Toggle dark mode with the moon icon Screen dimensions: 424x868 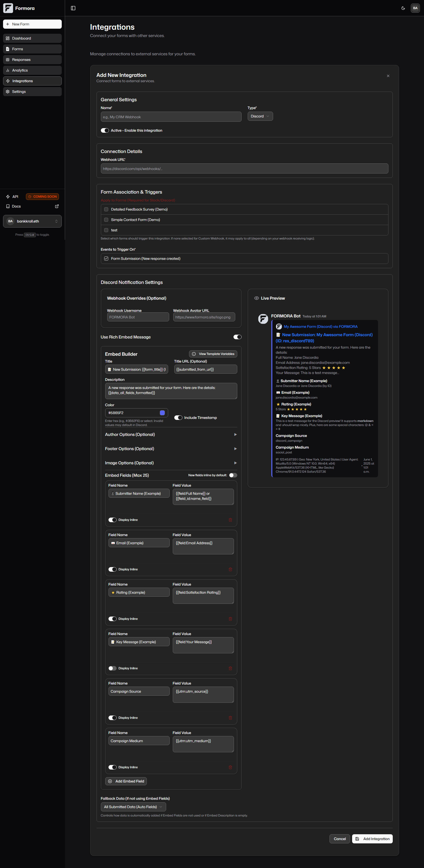click(403, 8)
